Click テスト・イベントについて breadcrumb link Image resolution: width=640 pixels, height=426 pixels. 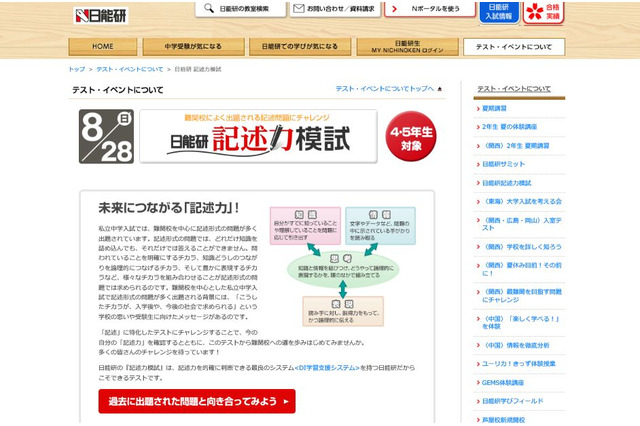pos(129,69)
